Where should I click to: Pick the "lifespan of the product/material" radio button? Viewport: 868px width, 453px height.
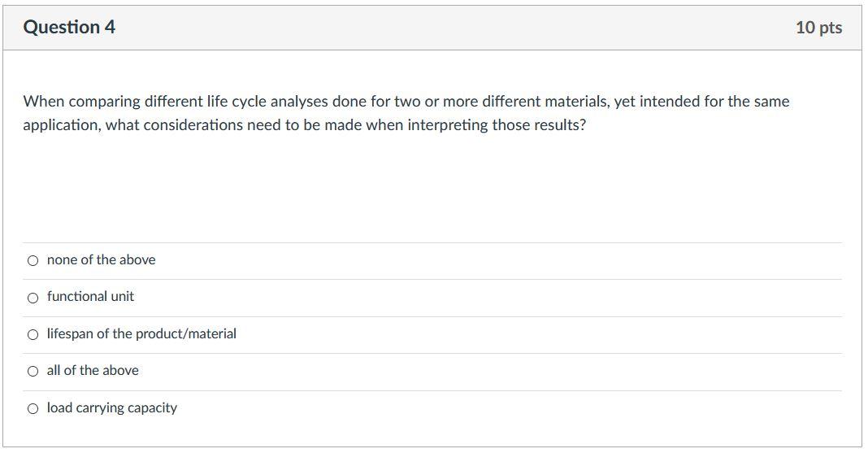33,335
